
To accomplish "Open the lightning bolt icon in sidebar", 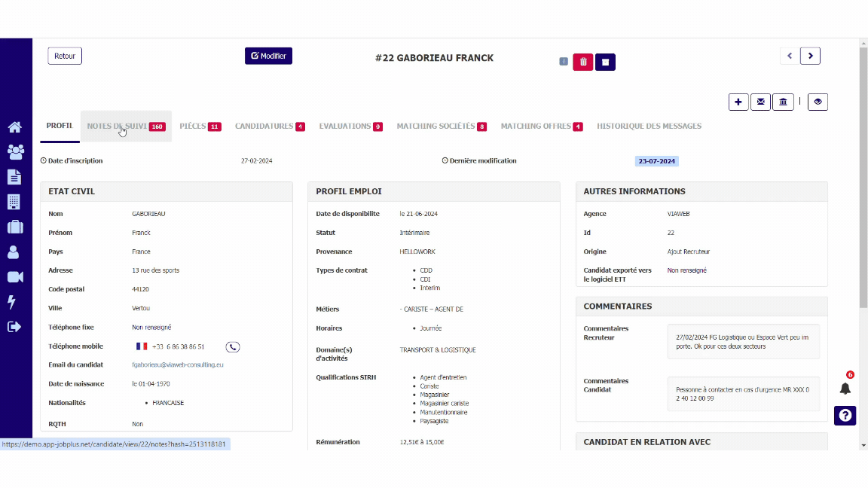I will [x=12, y=301].
